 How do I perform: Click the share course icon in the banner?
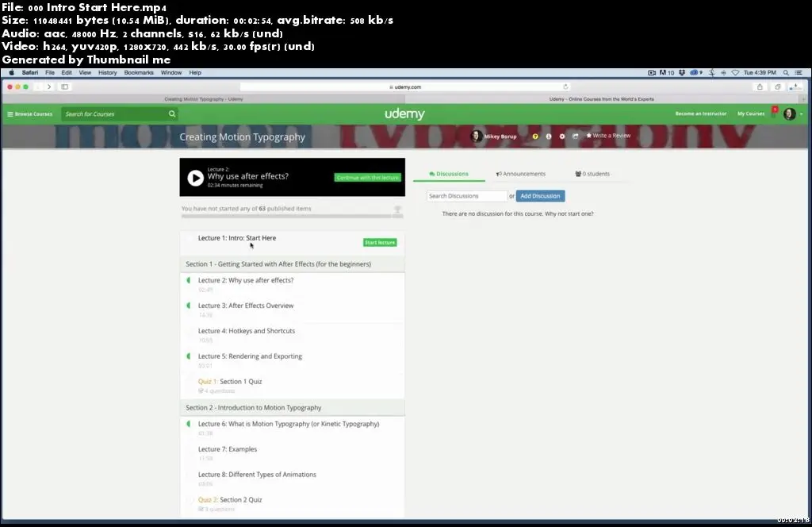tap(576, 136)
